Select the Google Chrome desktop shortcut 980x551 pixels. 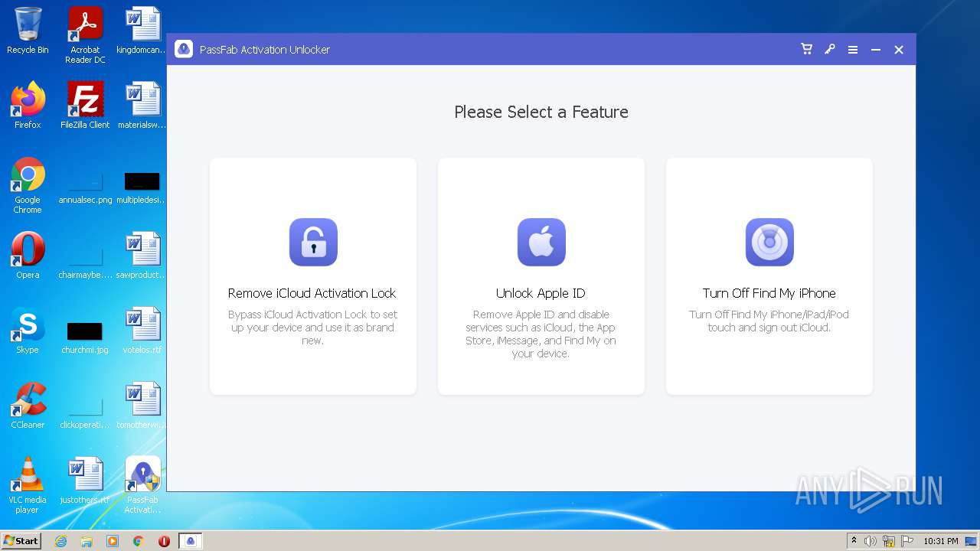tap(28, 185)
